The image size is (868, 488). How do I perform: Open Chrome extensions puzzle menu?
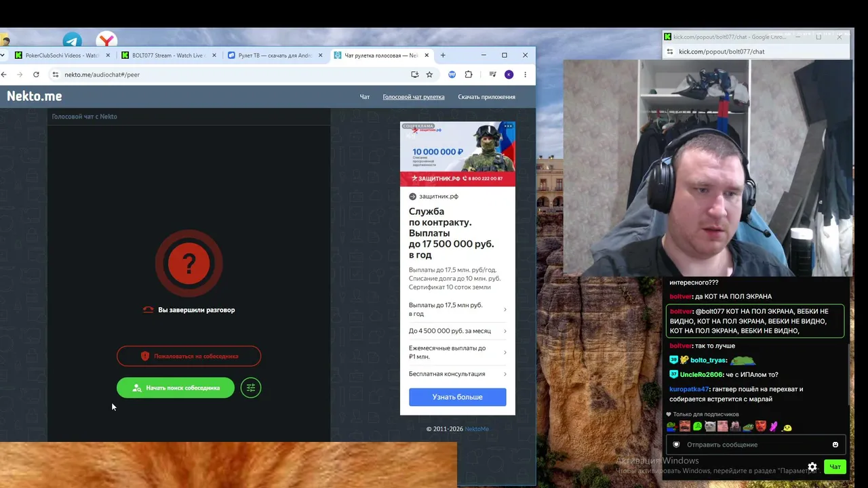click(x=469, y=75)
